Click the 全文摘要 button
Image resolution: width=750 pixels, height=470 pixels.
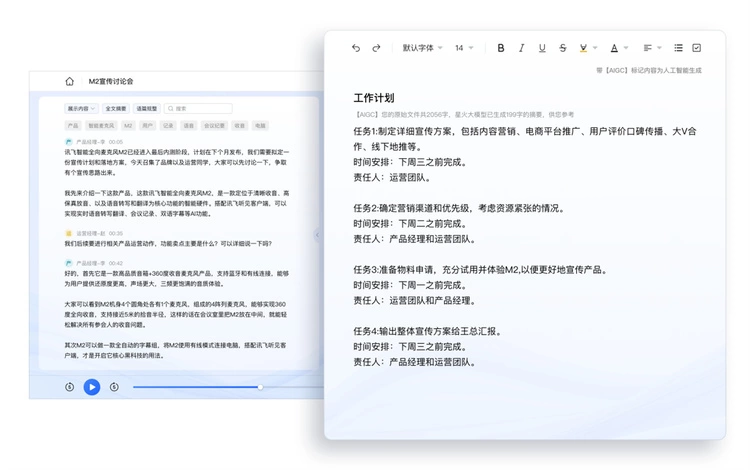pos(116,108)
